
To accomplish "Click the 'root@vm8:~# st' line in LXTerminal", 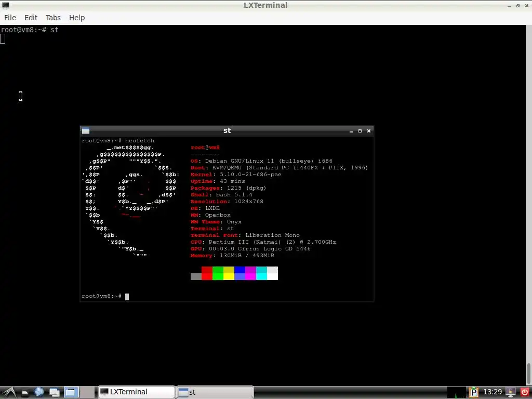I will 30,30.
